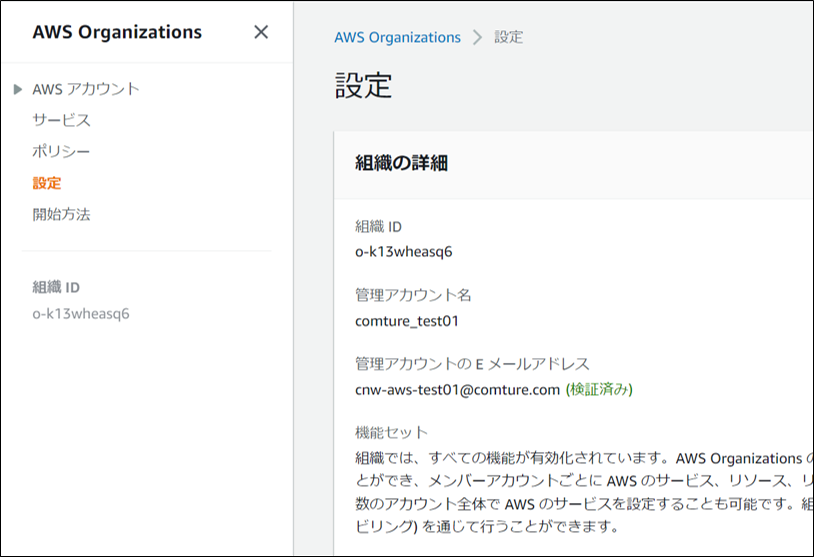Viewport: 814px width, 557px height.
Task: Click the organization ID under the sidebar
Action: [x=81, y=314]
